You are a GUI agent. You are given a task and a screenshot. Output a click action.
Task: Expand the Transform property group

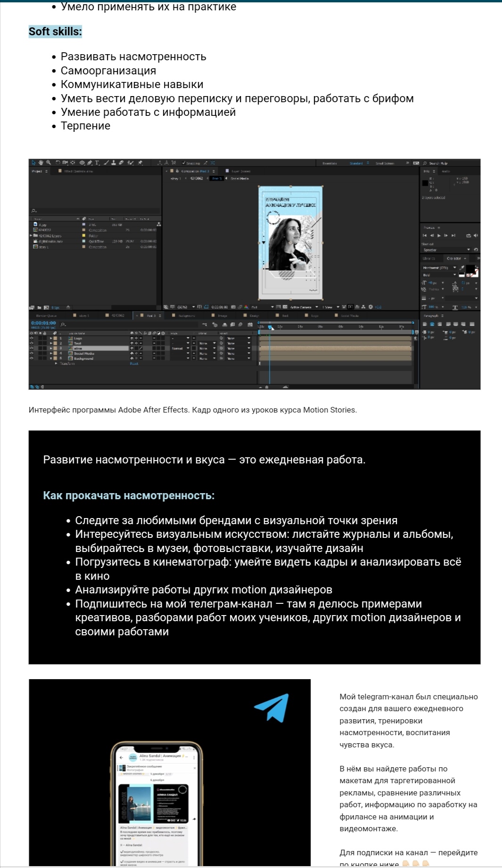tap(56, 364)
